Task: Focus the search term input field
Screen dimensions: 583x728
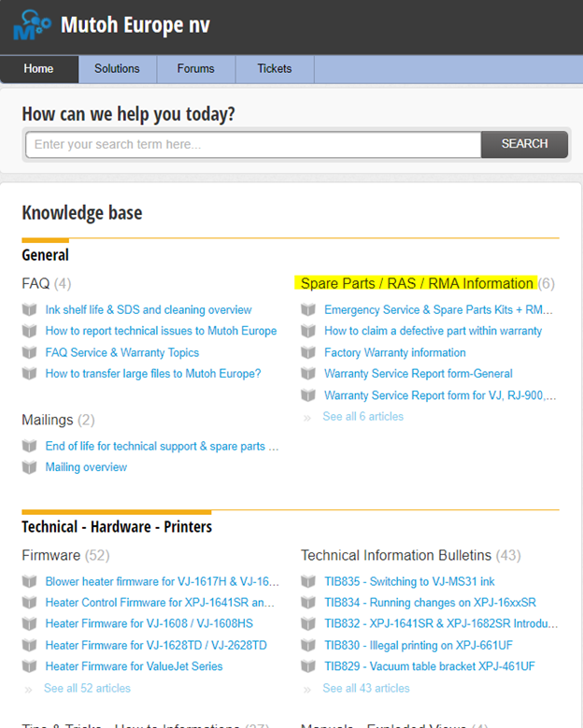Action: coord(252,144)
